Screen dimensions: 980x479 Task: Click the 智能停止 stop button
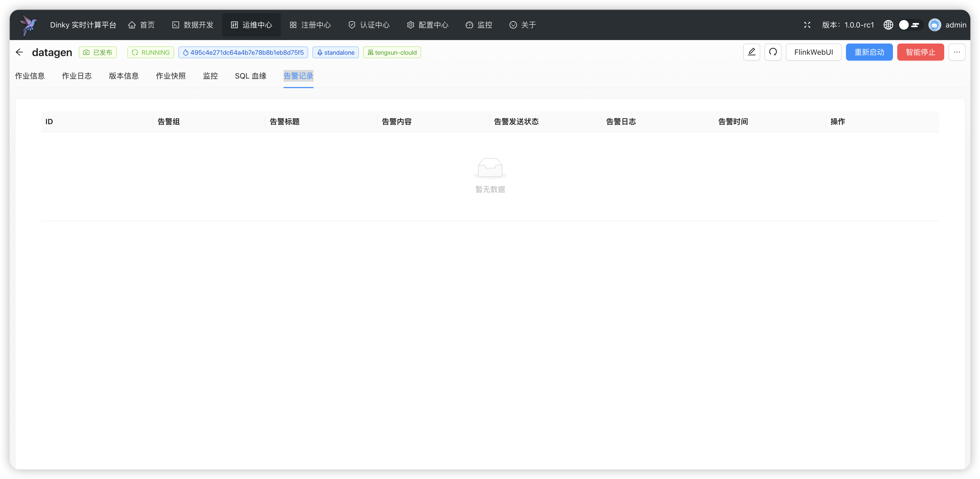[920, 52]
